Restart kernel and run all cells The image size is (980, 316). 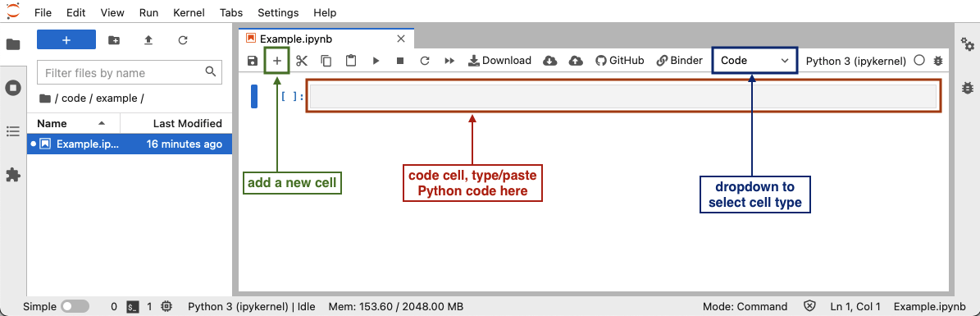pos(449,61)
